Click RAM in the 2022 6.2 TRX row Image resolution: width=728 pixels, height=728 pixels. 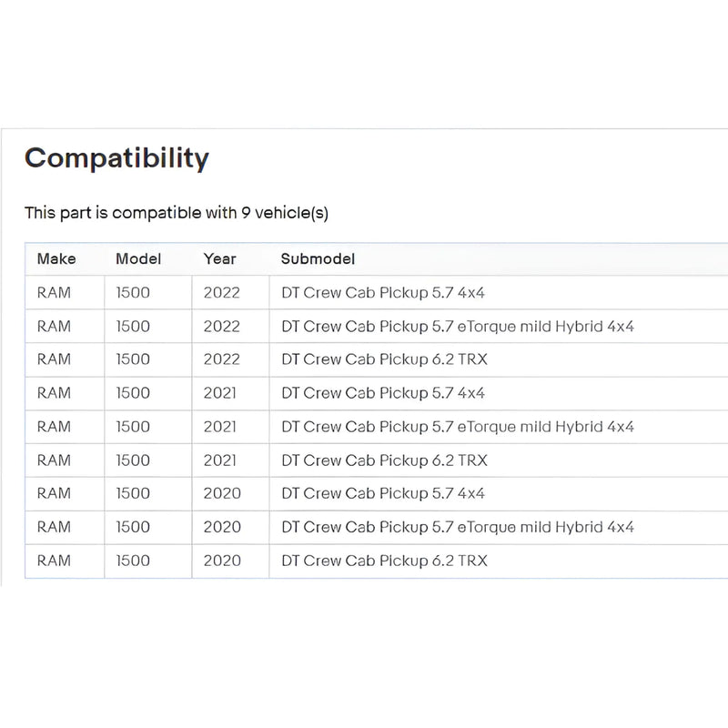click(x=54, y=359)
